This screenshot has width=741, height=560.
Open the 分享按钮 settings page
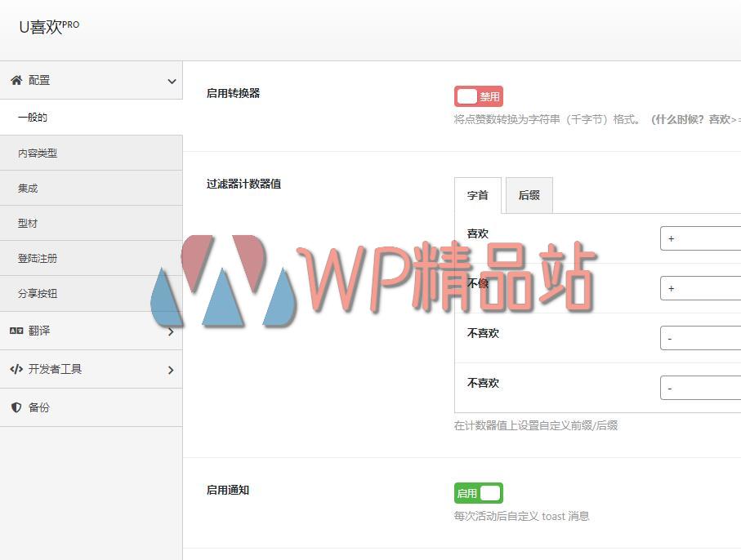37,293
